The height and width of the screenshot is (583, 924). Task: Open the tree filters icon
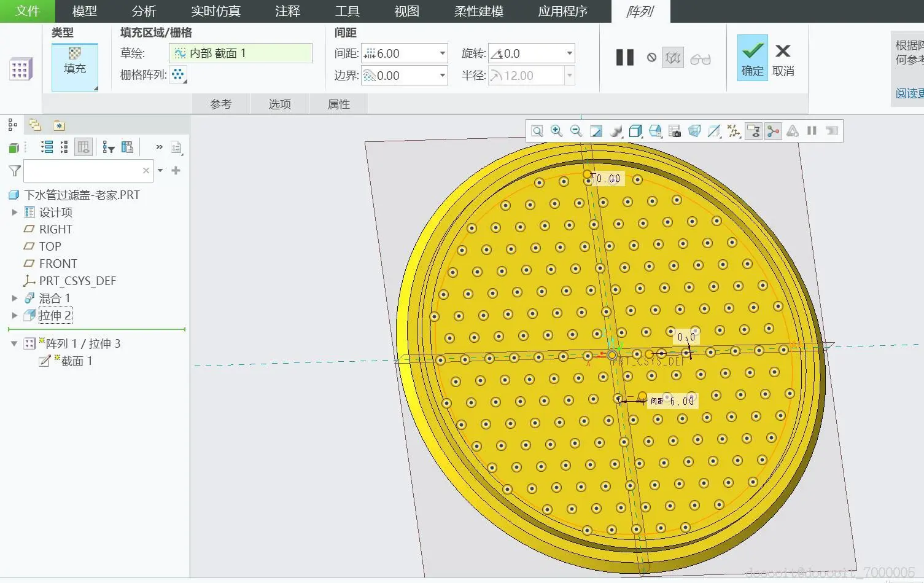(x=109, y=147)
